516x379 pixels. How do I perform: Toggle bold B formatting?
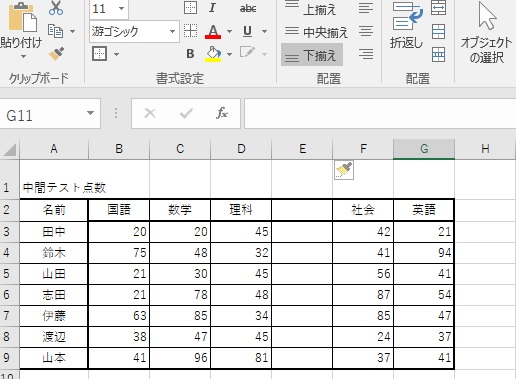tap(190, 53)
